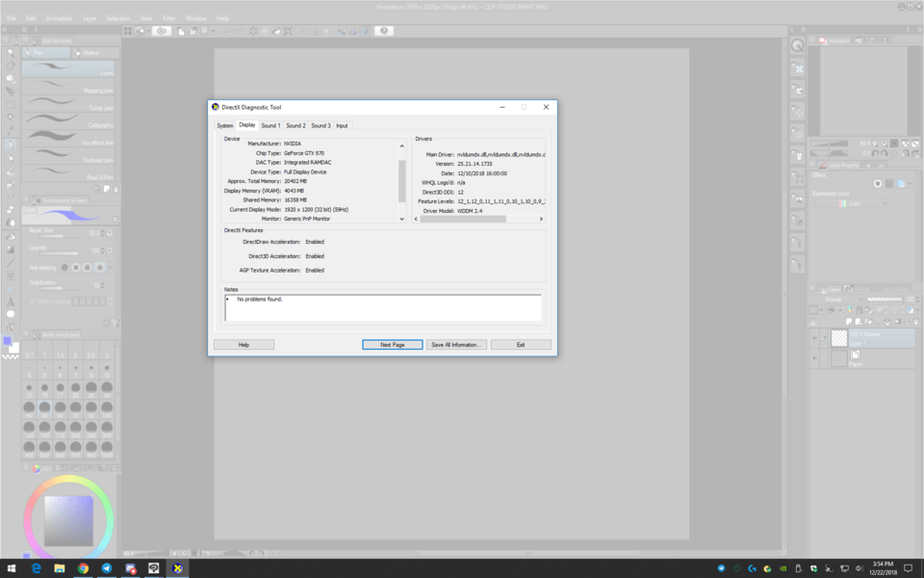Switch to the Sound 1 tab
924x578 pixels.
click(270, 125)
